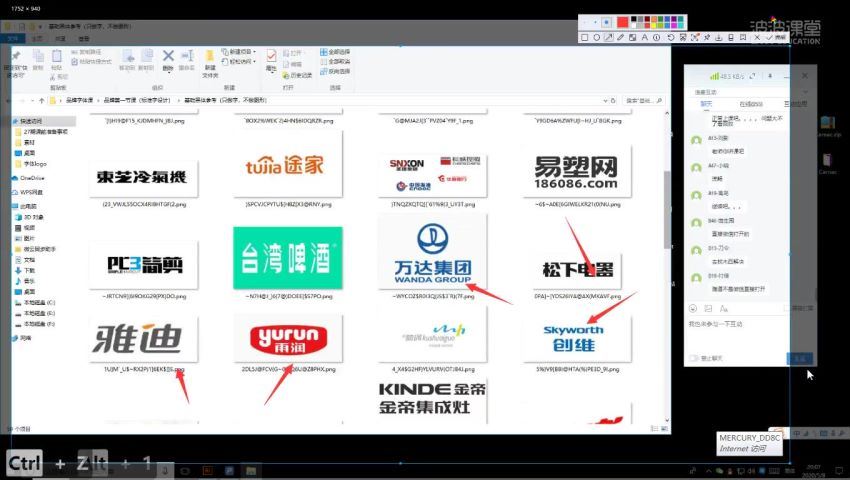Select the rectangle annotation tool
The image size is (850, 480).
click(x=584, y=37)
